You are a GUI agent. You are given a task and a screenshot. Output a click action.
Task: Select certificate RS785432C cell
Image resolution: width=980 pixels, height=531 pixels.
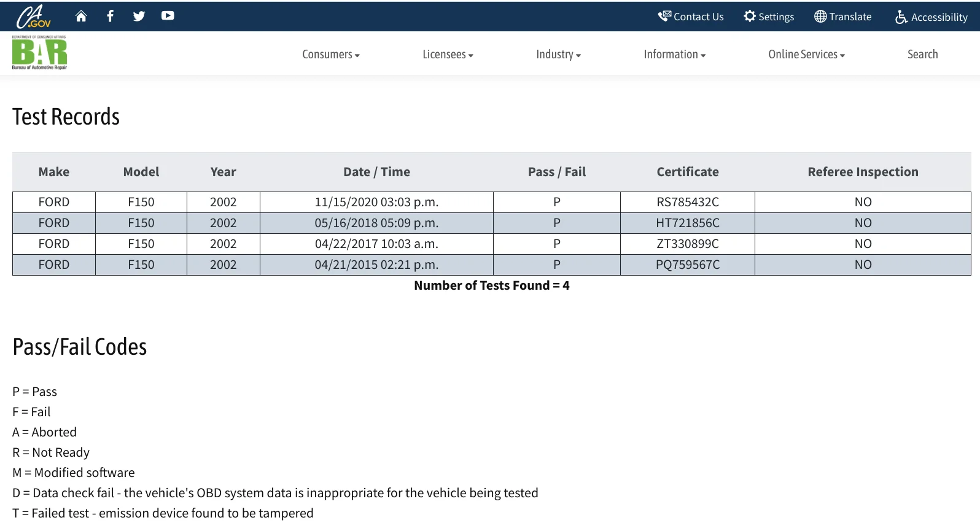click(x=688, y=202)
